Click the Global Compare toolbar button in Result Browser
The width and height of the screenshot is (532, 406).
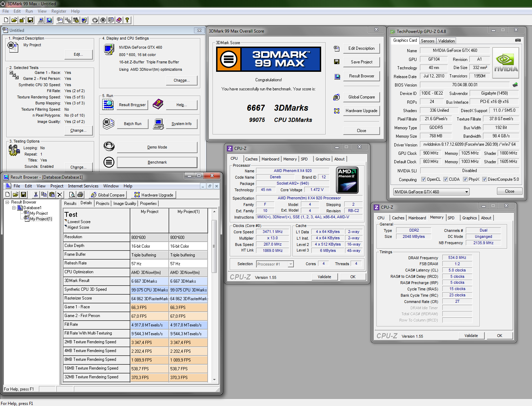tap(108, 195)
